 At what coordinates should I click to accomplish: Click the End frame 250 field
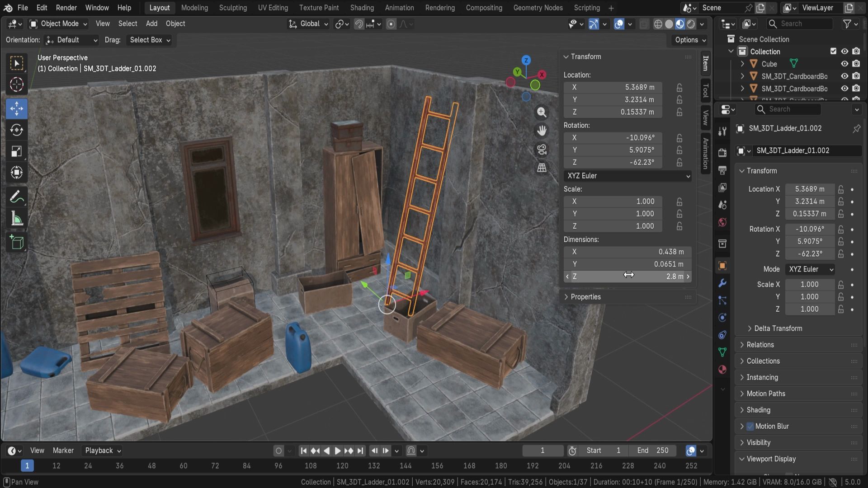point(652,450)
